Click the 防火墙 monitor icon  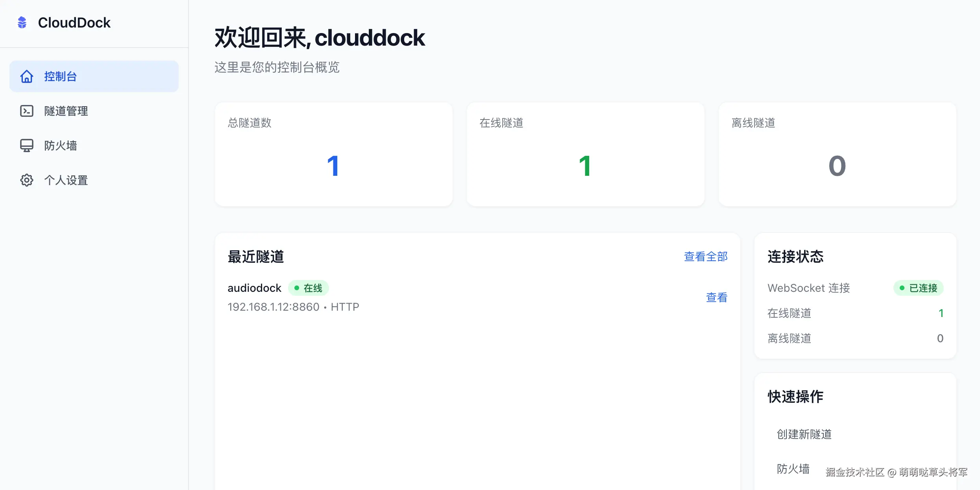(x=26, y=146)
